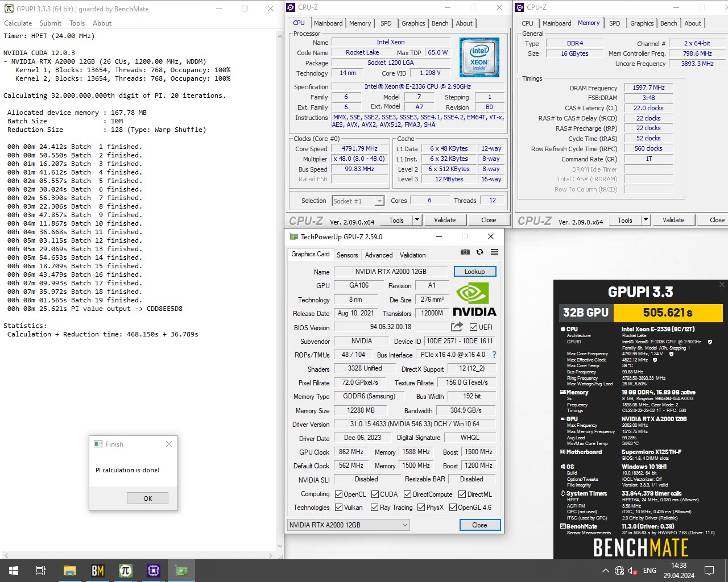Open the Windows Start menu
The height and width of the screenshot is (582, 728).
(14, 571)
